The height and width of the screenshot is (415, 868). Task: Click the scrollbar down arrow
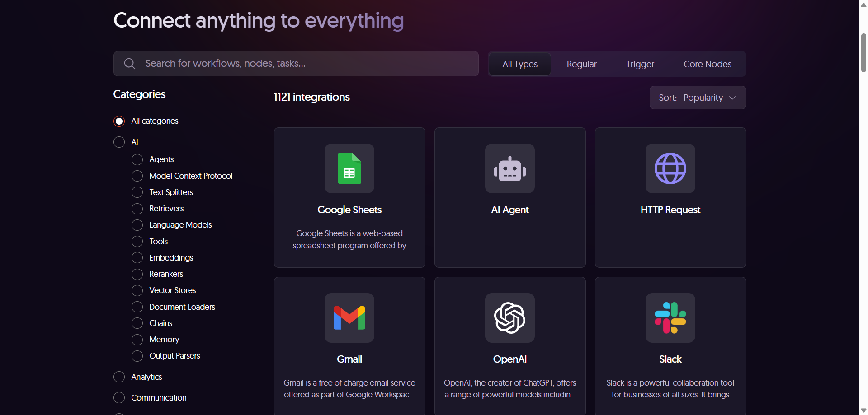click(863, 410)
